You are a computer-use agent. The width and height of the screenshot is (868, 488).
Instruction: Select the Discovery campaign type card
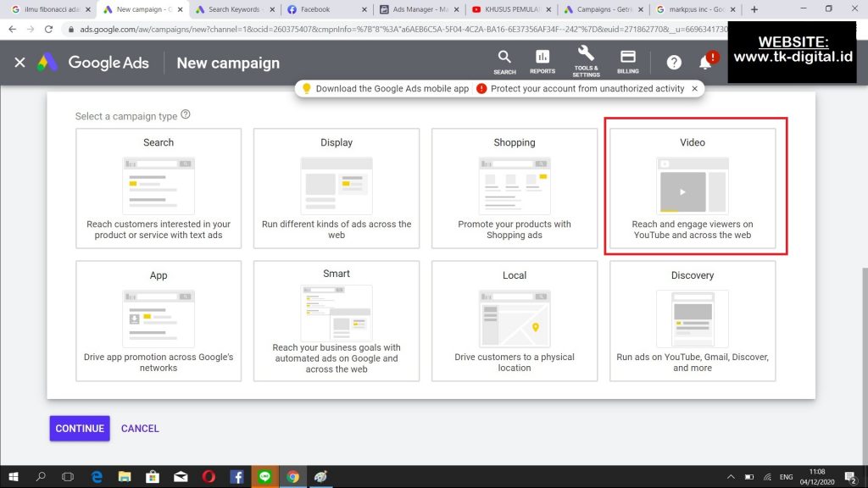[x=693, y=320]
